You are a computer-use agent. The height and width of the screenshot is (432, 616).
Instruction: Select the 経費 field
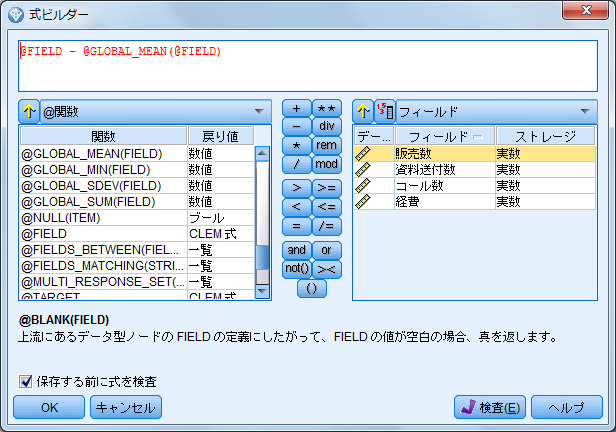(475, 202)
